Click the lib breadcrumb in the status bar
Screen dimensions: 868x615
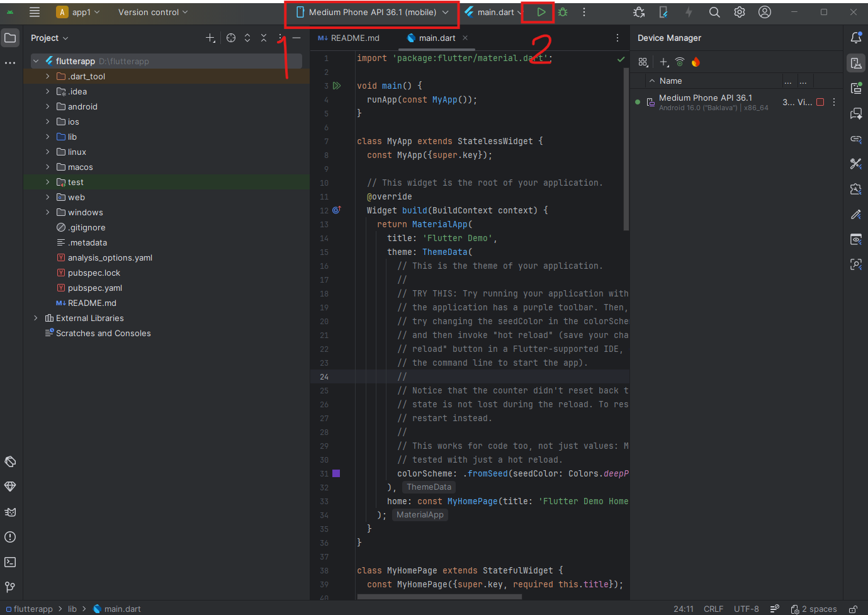point(72,609)
